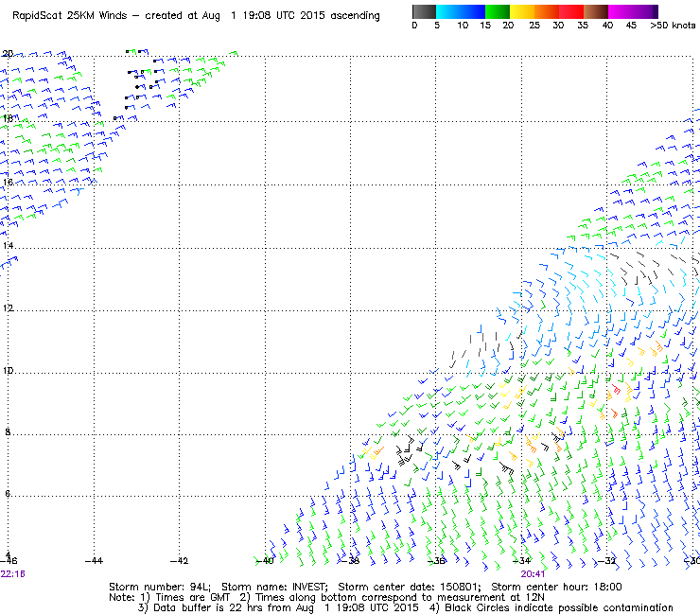The image size is (700, 615).
Task: Click the longitude '-42' axis label
Action: click(x=179, y=561)
